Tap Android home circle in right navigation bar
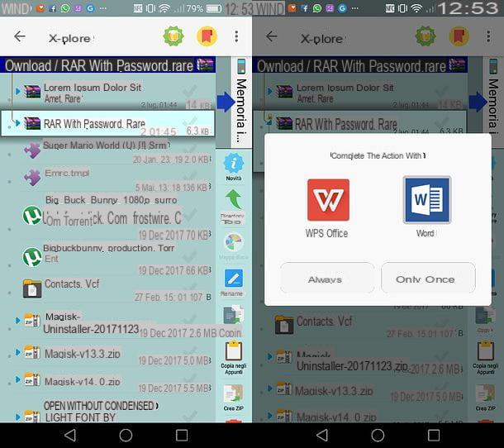Image resolution: width=504 pixels, height=448 pixels. pos(378,436)
